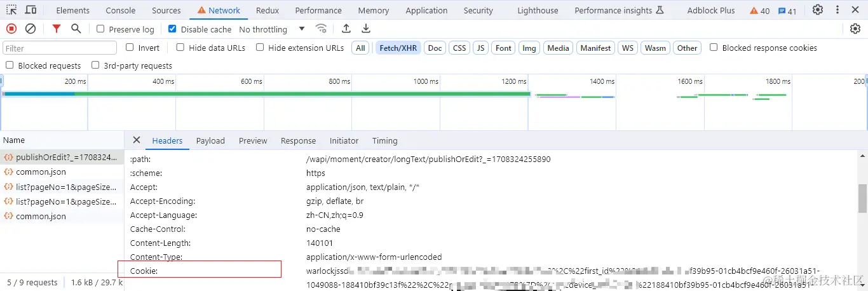Viewport: 868px width, 291px height.
Task: Show the request Payload tab
Action: tap(210, 140)
